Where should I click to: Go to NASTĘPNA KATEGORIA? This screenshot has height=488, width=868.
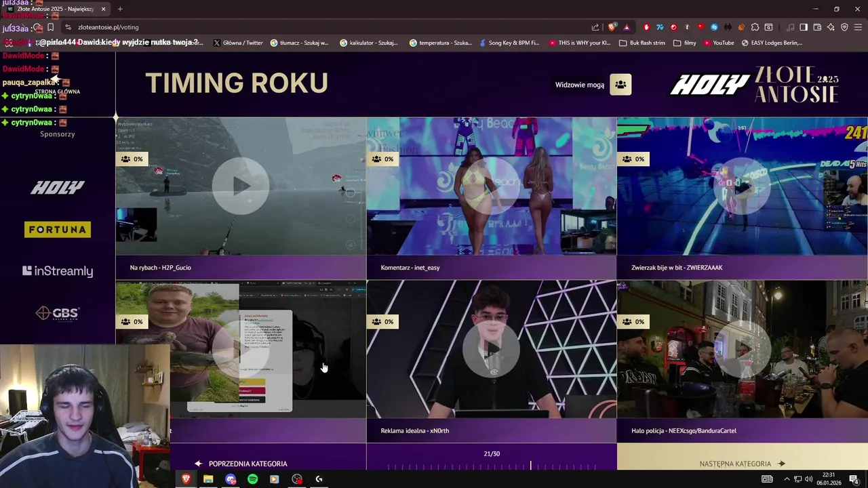pyautogui.click(x=743, y=464)
